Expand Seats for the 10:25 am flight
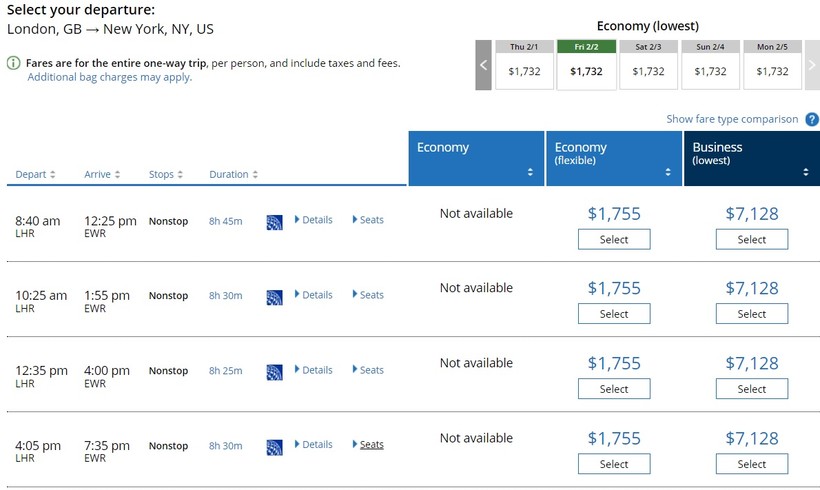 (x=368, y=295)
